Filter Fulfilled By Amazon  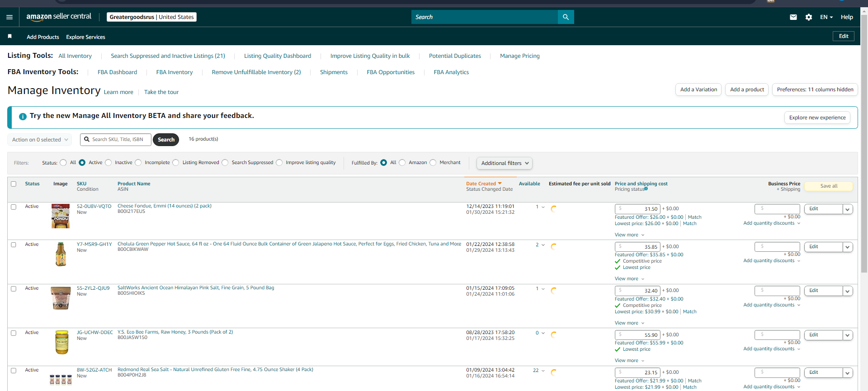402,163
